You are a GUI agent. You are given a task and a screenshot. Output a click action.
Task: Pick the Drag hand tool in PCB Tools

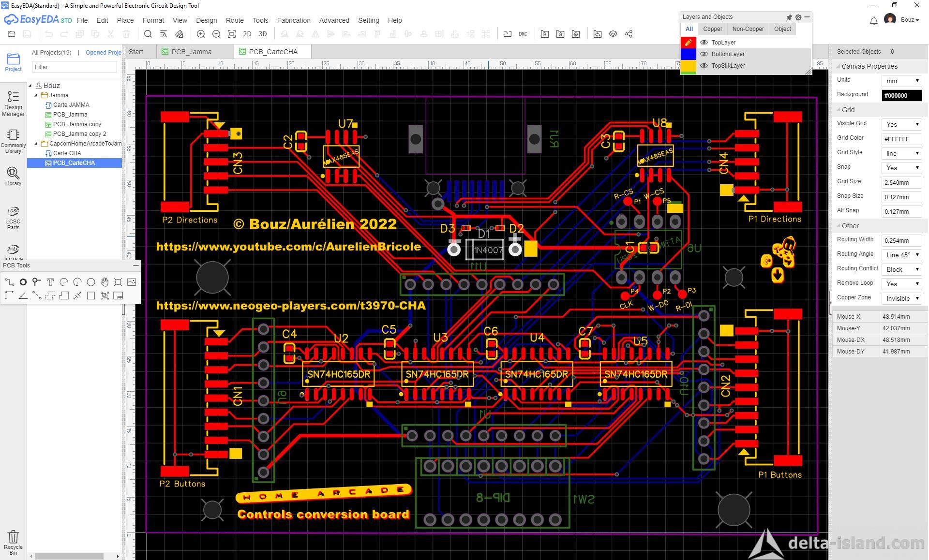[x=105, y=282]
